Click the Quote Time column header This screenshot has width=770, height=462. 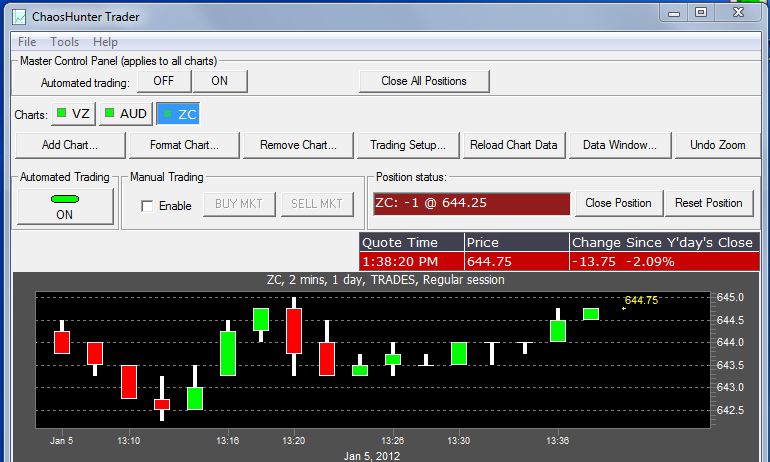[x=412, y=243]
